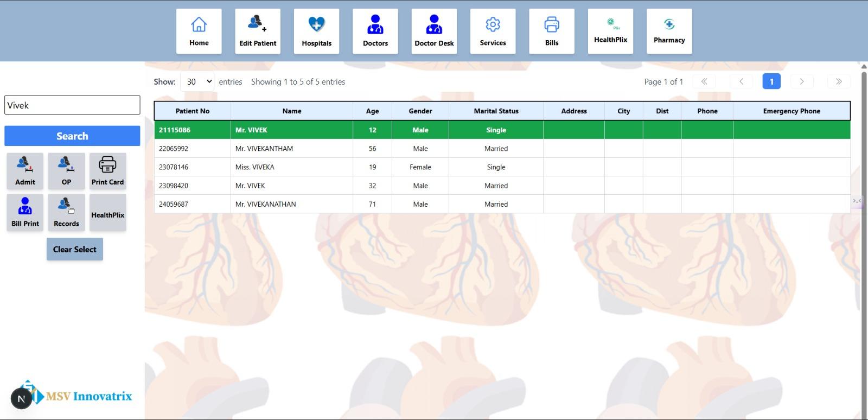Viewport: 868px width, 420px height.
Task: Open patient Records icon
Action: pos(66,212)
